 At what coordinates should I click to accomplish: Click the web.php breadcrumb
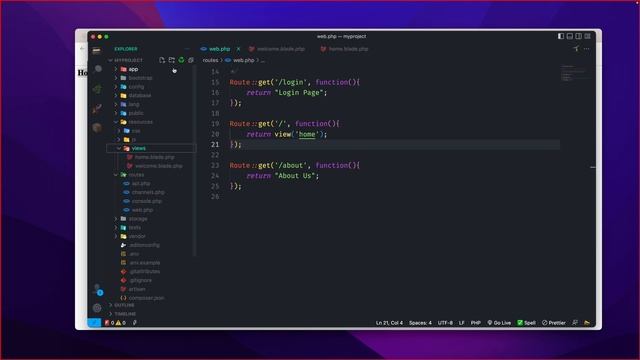click(x=244, y=60)
